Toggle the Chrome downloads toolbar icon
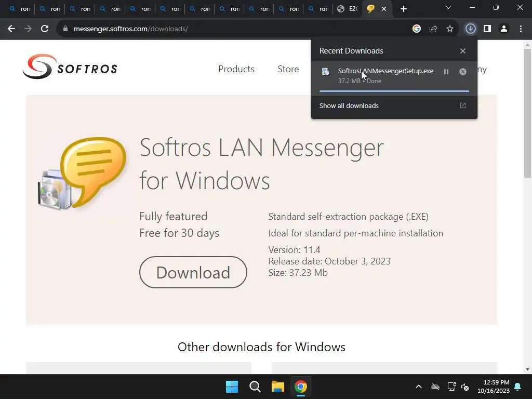 (x=471, y=29)
